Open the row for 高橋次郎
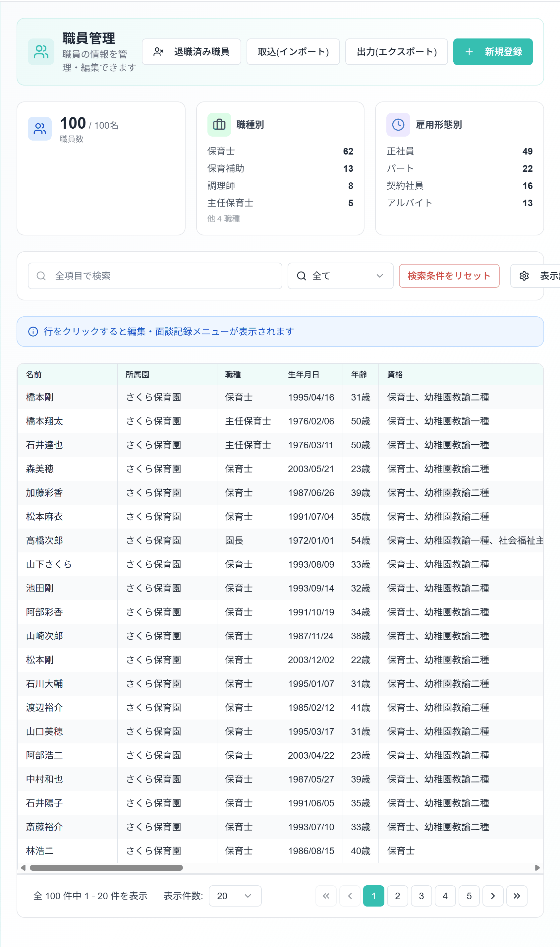The image size is (560, 947). click(x=280, y=540)
